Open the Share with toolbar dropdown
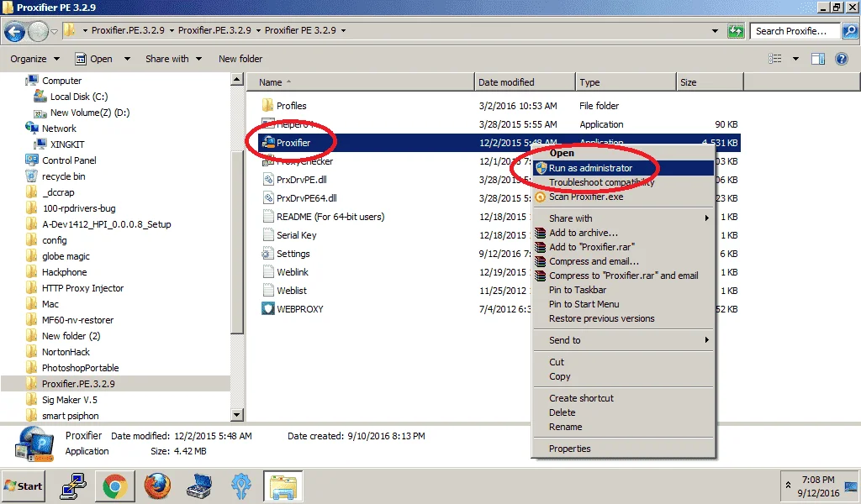861x504 pixels. click(x=173, y=59)
